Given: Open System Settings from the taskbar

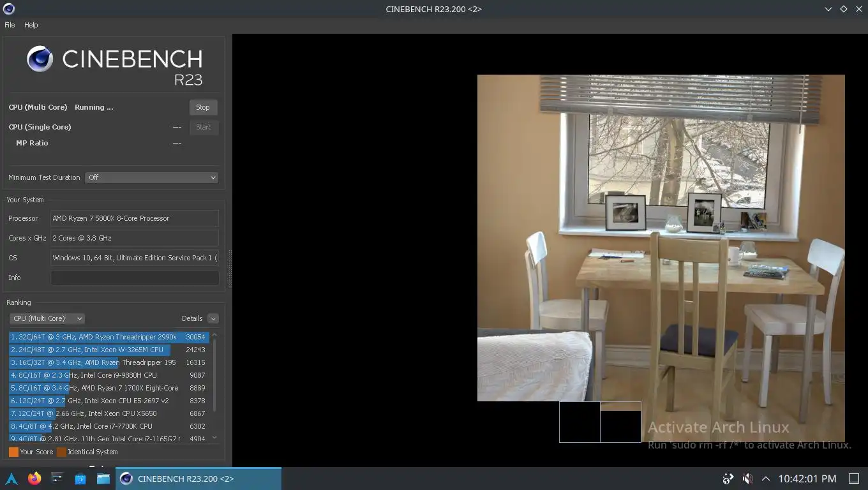Looking at the screenshot, I should click(x=57, y=479).
